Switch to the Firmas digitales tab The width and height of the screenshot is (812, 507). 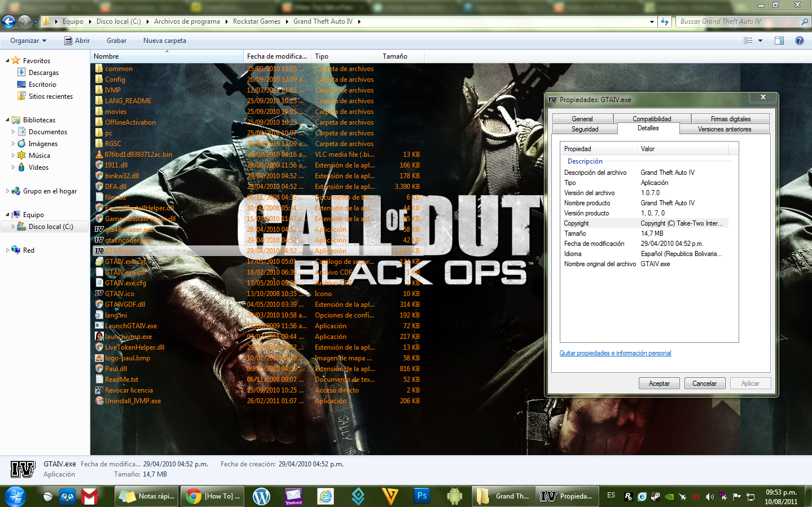730,119
